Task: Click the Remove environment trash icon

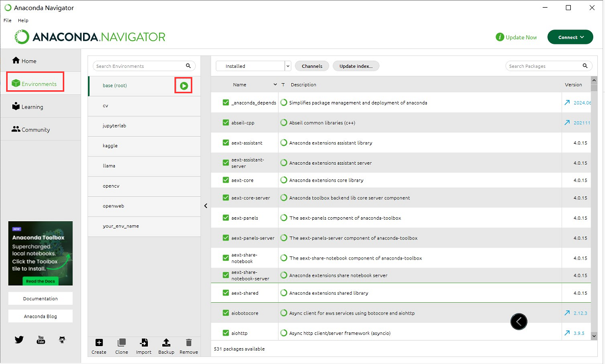Action: (189, 343)
